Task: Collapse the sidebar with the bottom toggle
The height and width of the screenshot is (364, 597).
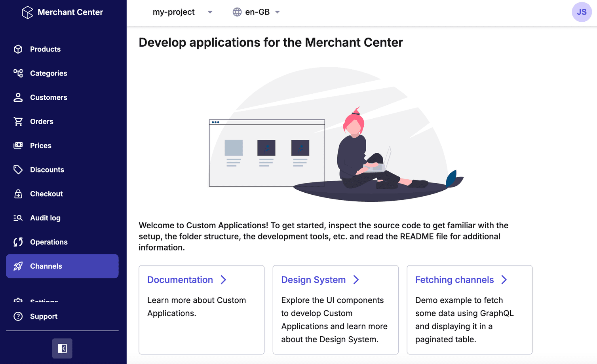Action: pos(62,349)
